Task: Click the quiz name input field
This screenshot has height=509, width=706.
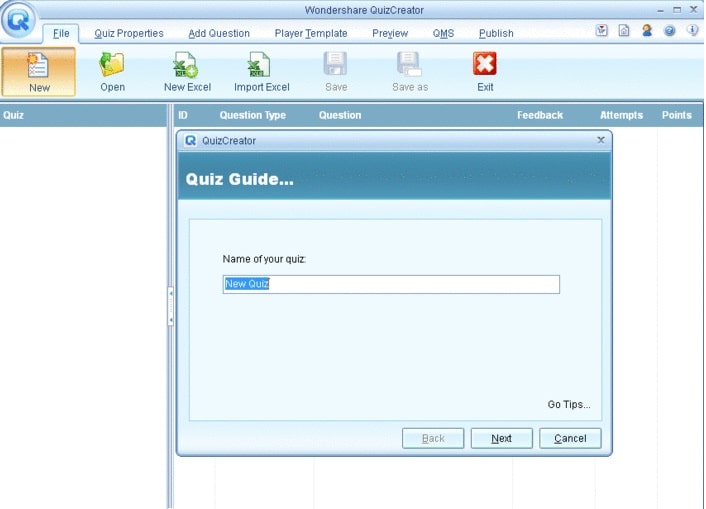Action: pyautogui.click(x=391, y=284)
